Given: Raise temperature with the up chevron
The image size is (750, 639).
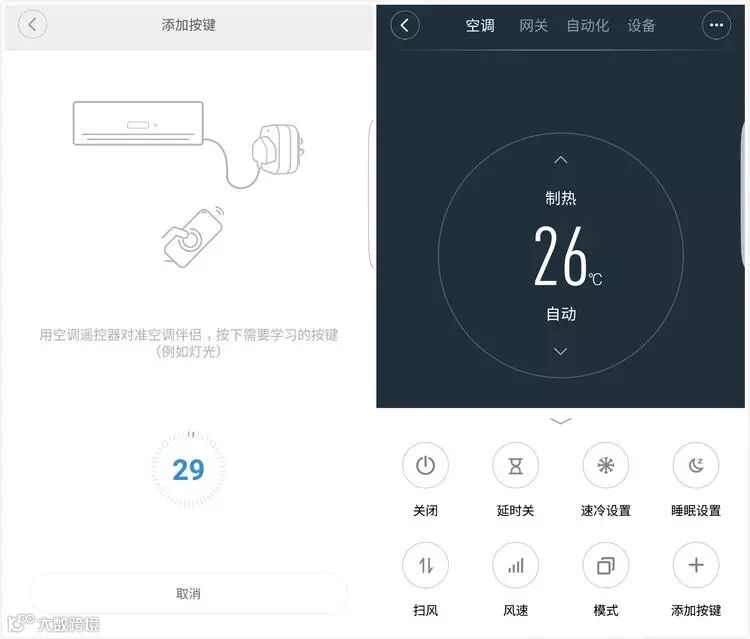Looking at the screenshot, I should click(x=561, y=160).
